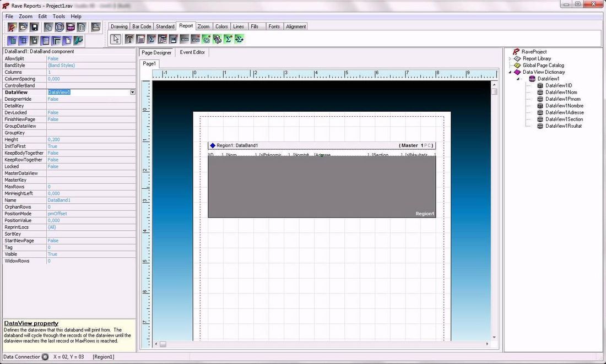This screenshot has height=364, width=606.
Task: Switch to the Bar Code toolbar tab
Action: click(x=142, y=26)
